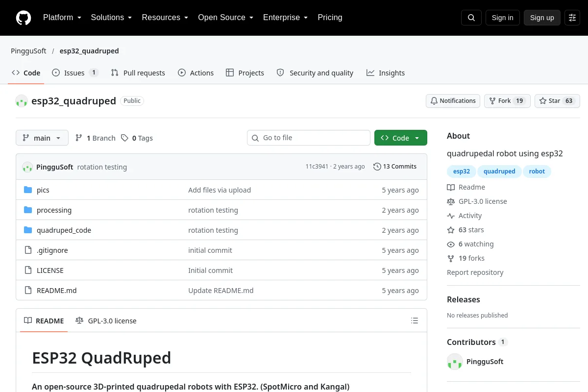Click PingguSoft avatar in latest commit row
Image resolution: width=588 pixels, height=392 pixels.
[x=27, y=167]
